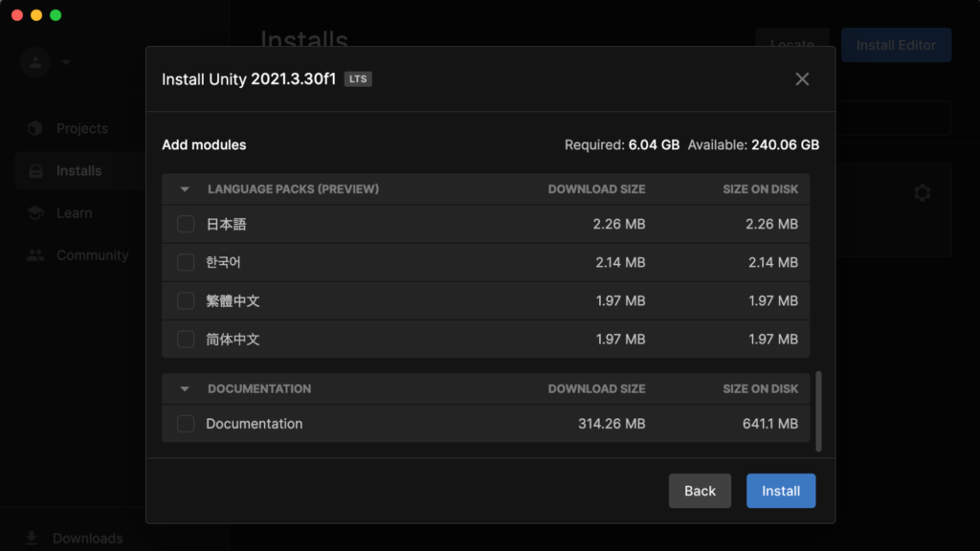Click the macOS green fullscreen button

point(56,15)
